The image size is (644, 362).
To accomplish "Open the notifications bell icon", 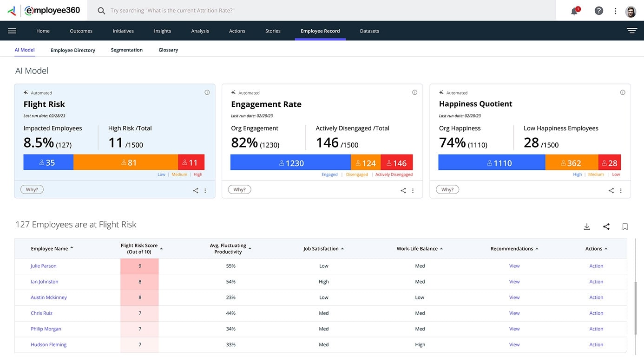I will [x=574, y=11].
